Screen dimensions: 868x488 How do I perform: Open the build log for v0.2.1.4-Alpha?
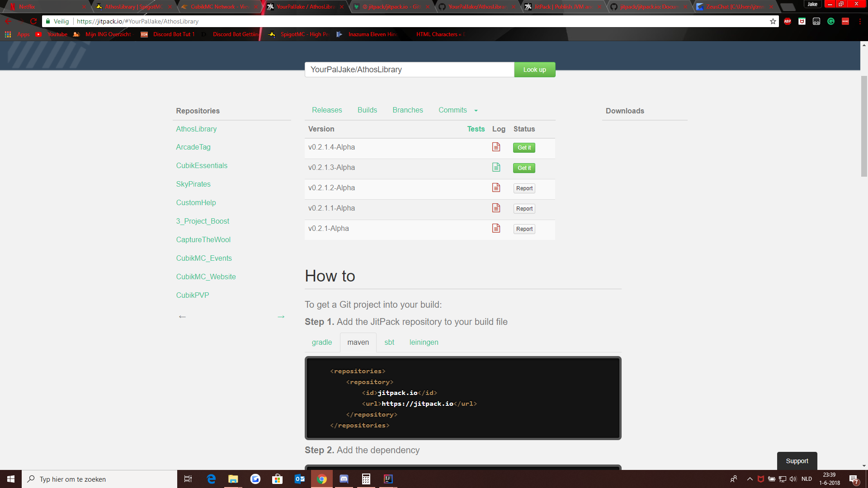tap(496, 147)
